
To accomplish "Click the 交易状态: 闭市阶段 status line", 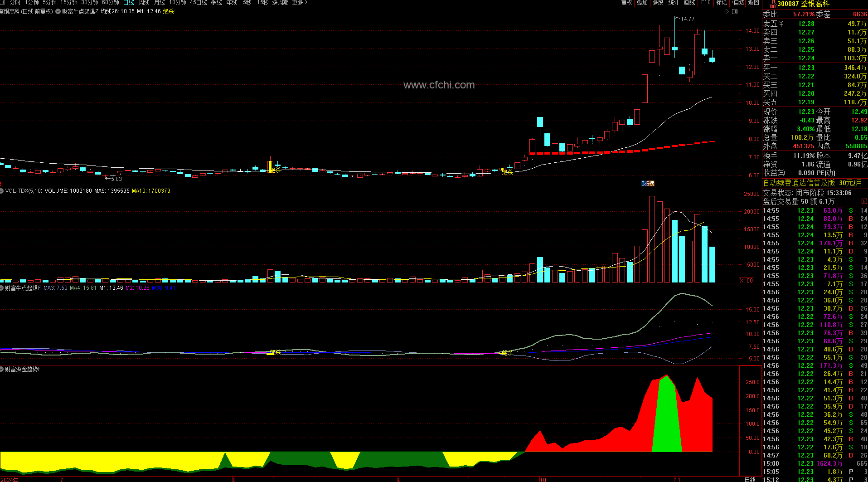I will tap(807, 193).
